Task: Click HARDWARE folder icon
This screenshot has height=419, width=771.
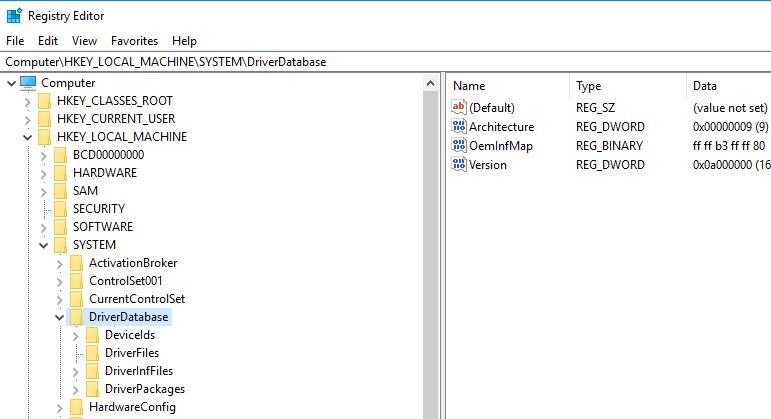Action: (60, 173)
